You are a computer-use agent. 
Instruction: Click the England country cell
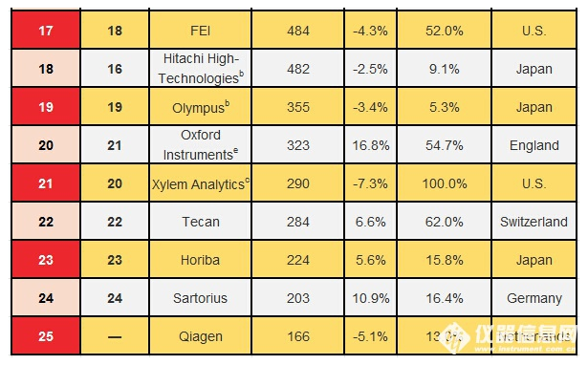(534, 145)
